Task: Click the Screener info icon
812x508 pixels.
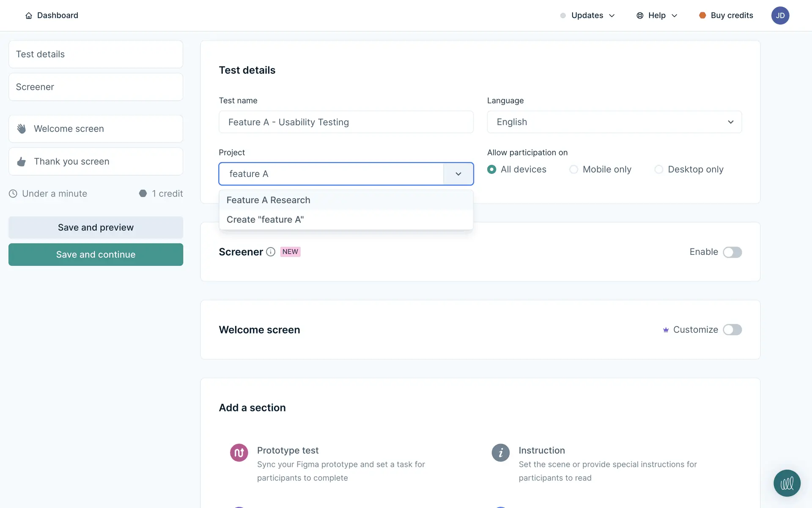Action: pyautogui.click(x=271, y=252)
